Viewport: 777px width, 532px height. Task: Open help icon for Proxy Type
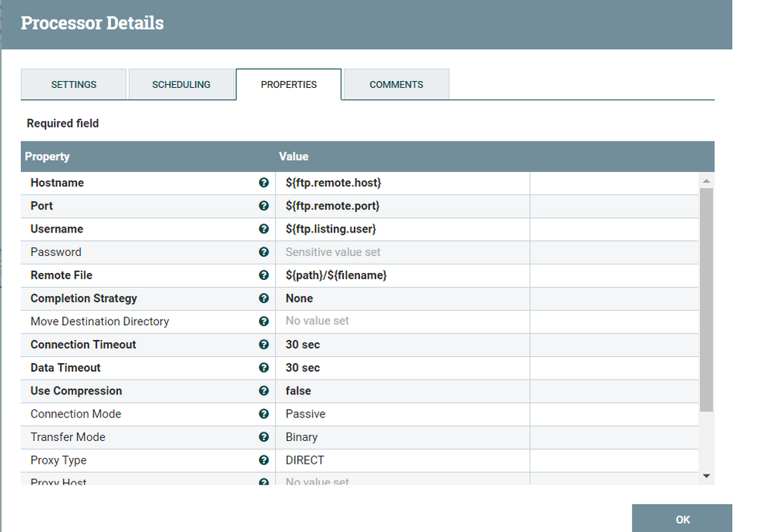[264, 460]
